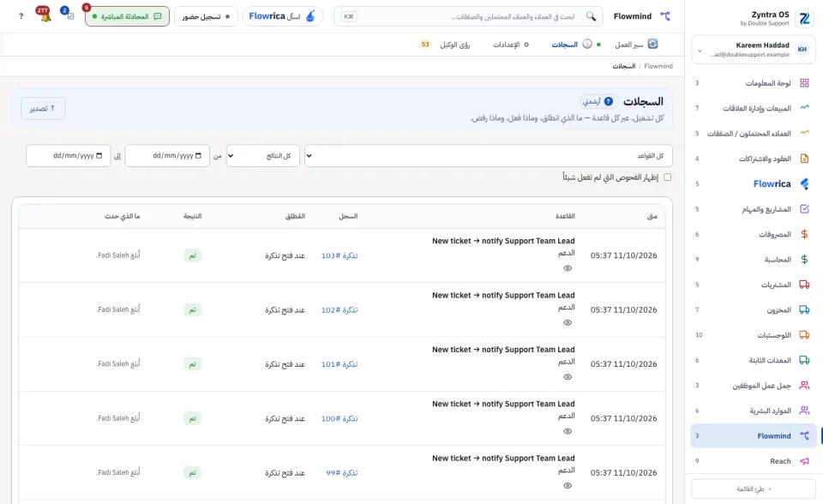Open the Flowrica sidebar icon
This screenshot has width=823, height=504.
pos(804,183)
